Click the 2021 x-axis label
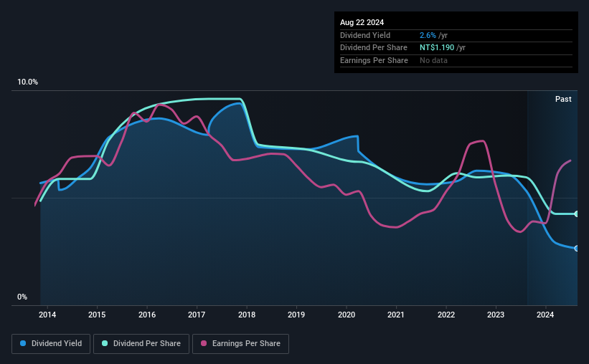This screenshot has width=589, height=364. (x=396, y=315)
